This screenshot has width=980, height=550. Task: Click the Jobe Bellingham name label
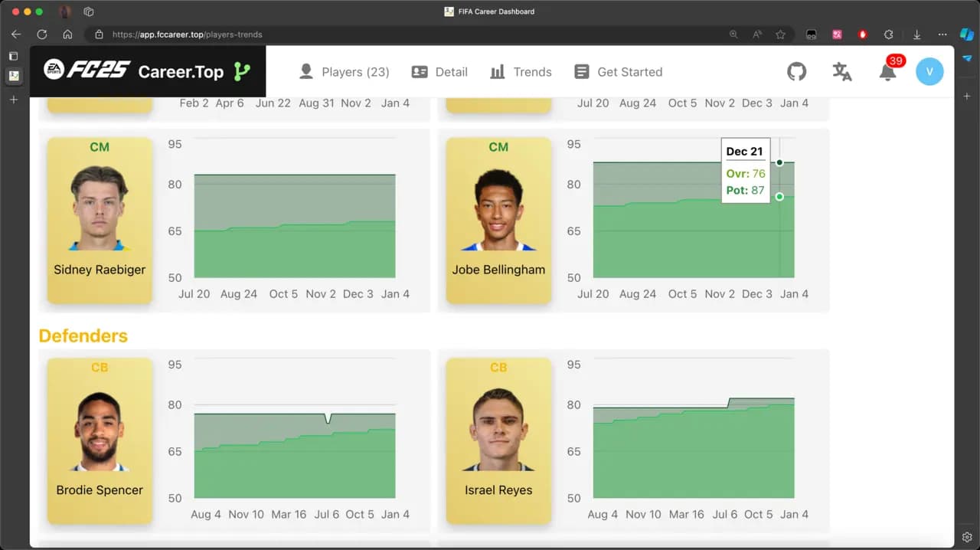point(498,270)
